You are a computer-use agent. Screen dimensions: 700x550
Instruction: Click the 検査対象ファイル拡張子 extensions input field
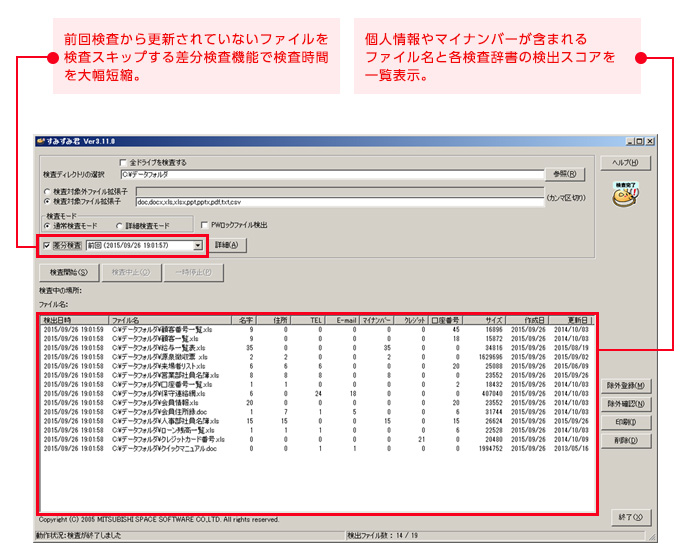click(x=340, y=202)
